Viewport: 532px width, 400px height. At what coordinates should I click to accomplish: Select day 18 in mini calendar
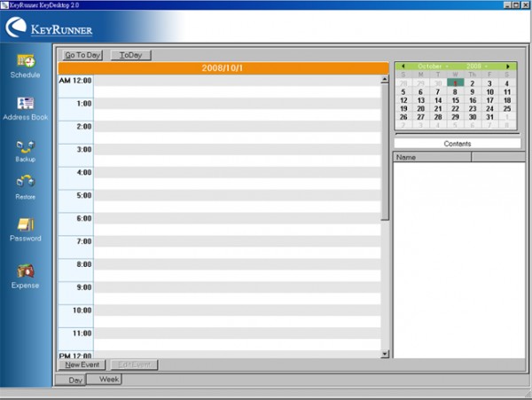click(x=507, y=100)
